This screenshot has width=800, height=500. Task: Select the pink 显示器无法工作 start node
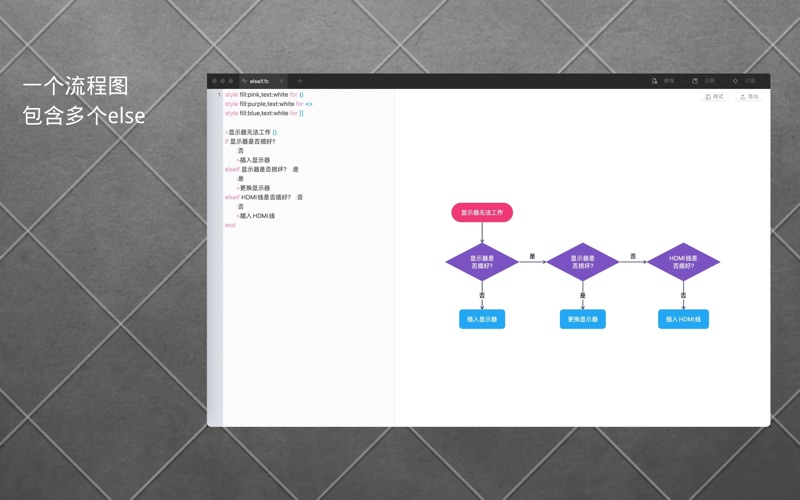click(x=482, y=212)
